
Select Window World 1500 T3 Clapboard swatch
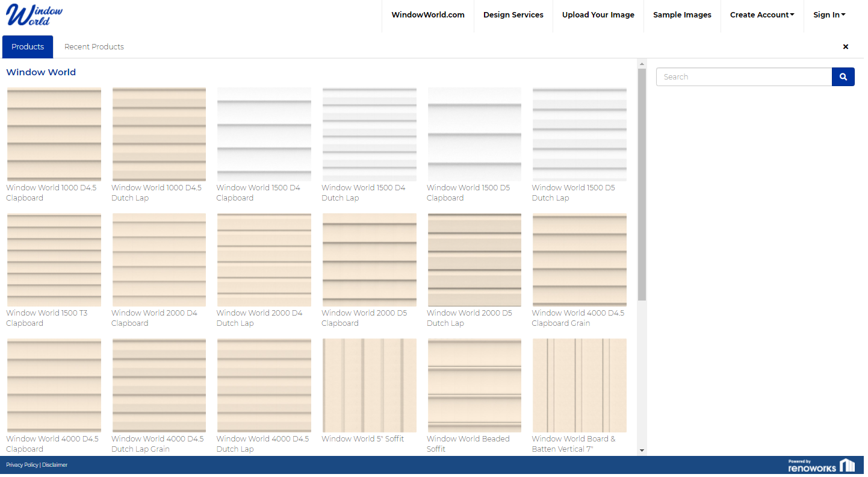[54, 261]
